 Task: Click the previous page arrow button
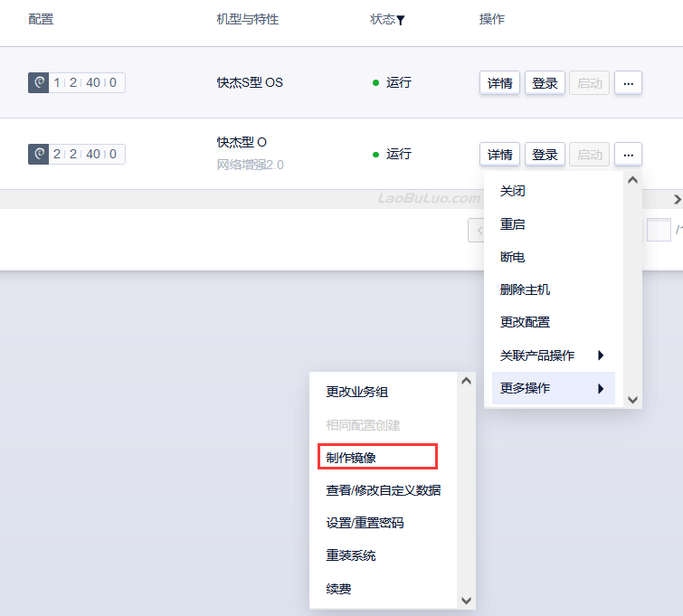[477, 230]
